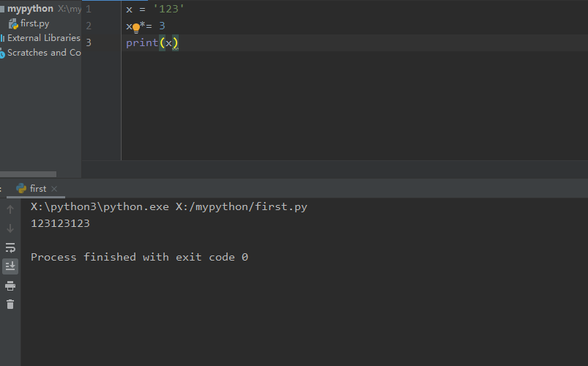Click Python icon on first run tab
588x366 pixels.
click(x=21, y=188)
